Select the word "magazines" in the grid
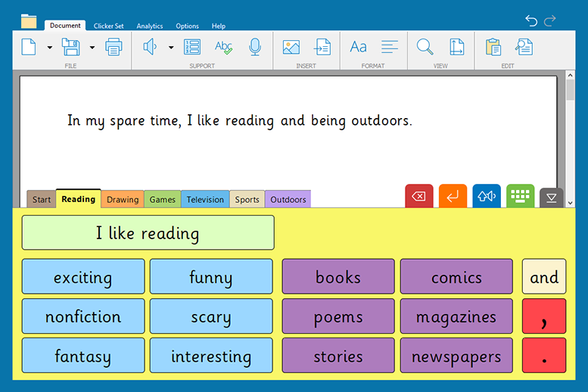This screenshot has width=588, height=392. [x=456, y=317]
